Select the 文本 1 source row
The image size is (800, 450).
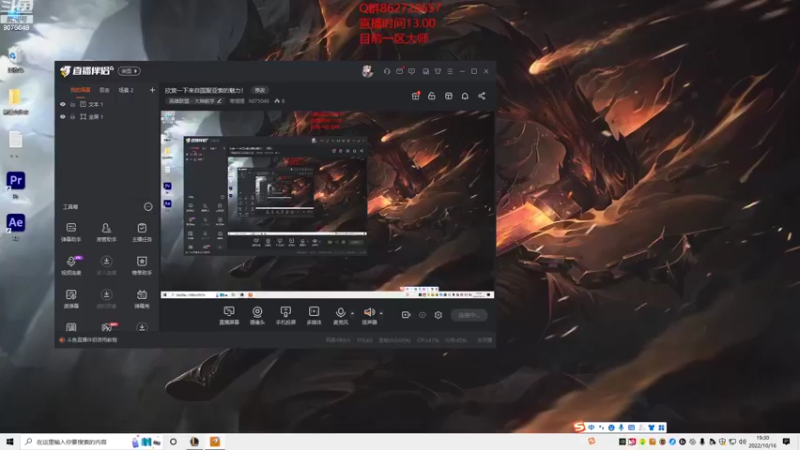pos(107,104)
